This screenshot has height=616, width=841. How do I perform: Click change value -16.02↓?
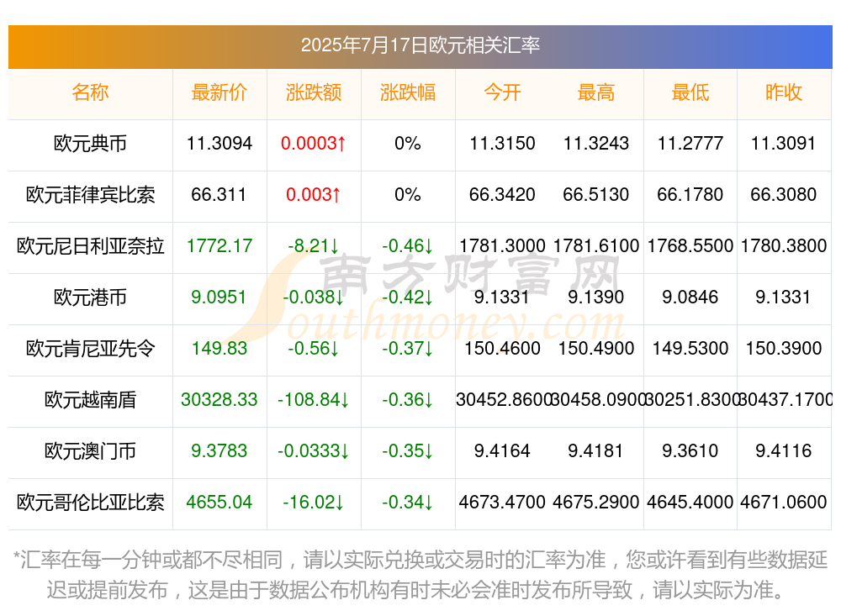[313, 503]
